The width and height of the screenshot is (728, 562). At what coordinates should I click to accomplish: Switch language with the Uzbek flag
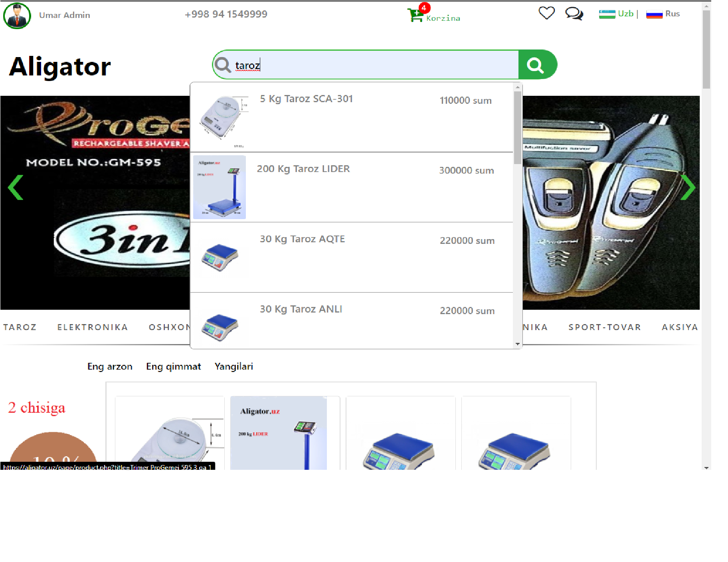607,14
